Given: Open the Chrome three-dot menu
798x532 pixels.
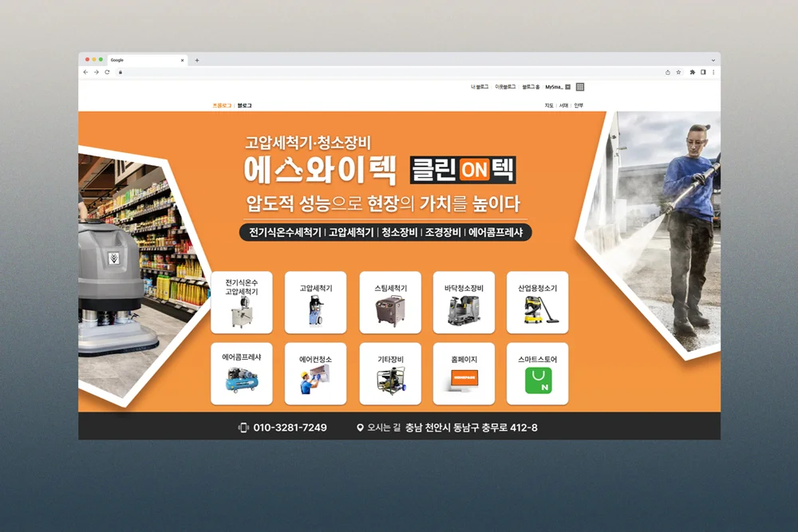Looking at the screenshot, I should (713, 73).
